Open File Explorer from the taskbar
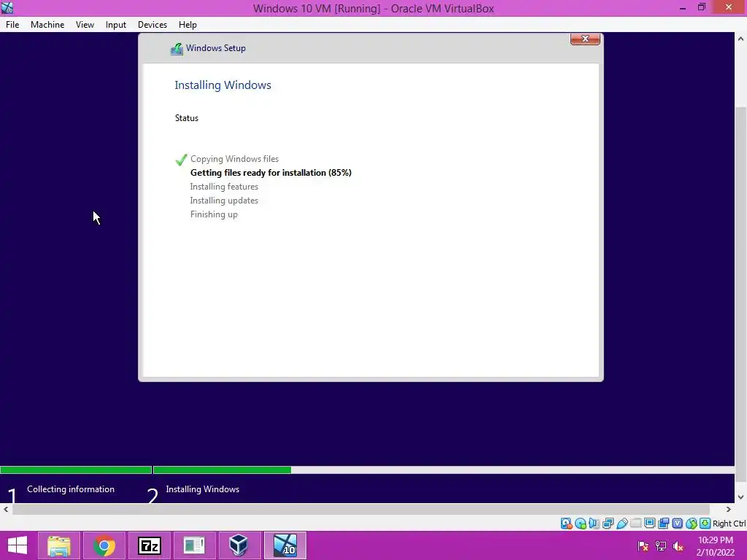Viewport: 747px width, 560px height. click(x=59, y=545)
